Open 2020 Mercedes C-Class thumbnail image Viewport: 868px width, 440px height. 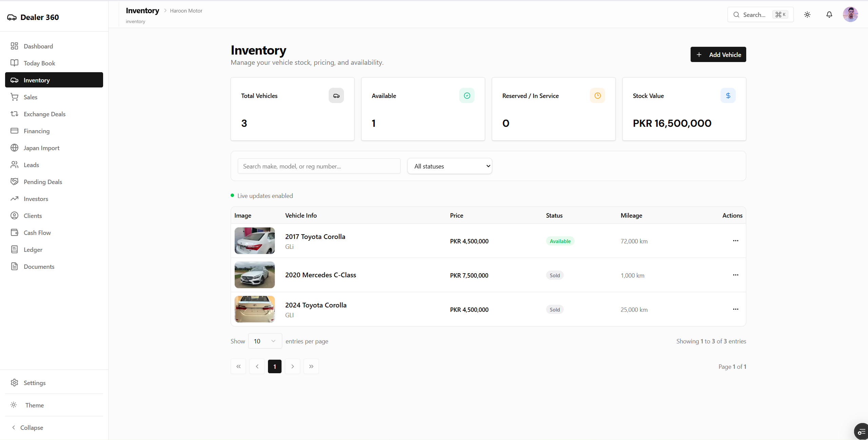(x=254, y=275)
